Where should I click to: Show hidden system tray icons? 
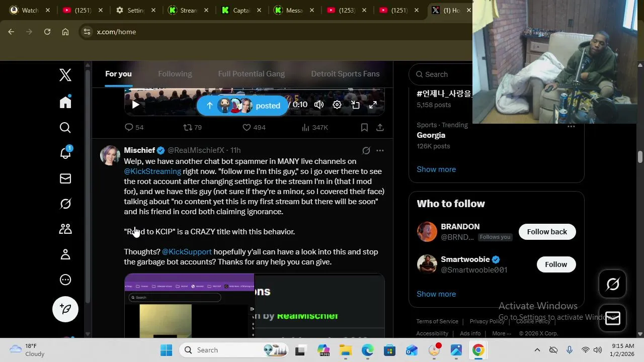click(537, 350)
